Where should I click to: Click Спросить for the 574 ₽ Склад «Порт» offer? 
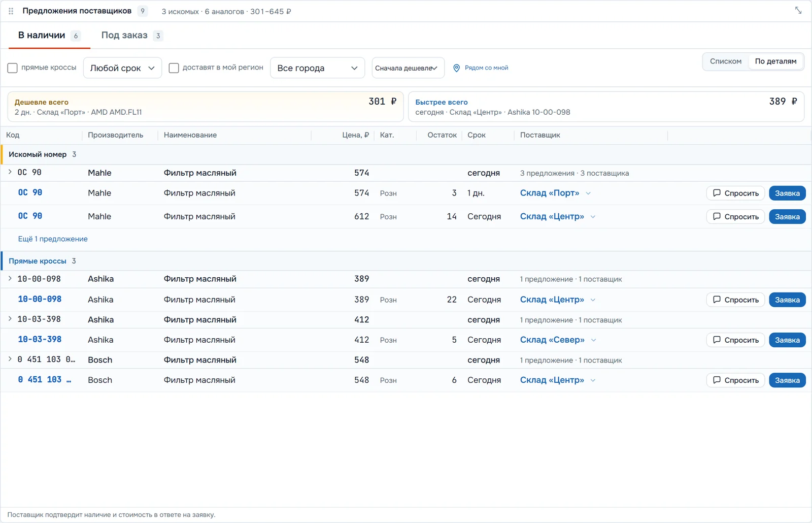[x=735, y=193]
